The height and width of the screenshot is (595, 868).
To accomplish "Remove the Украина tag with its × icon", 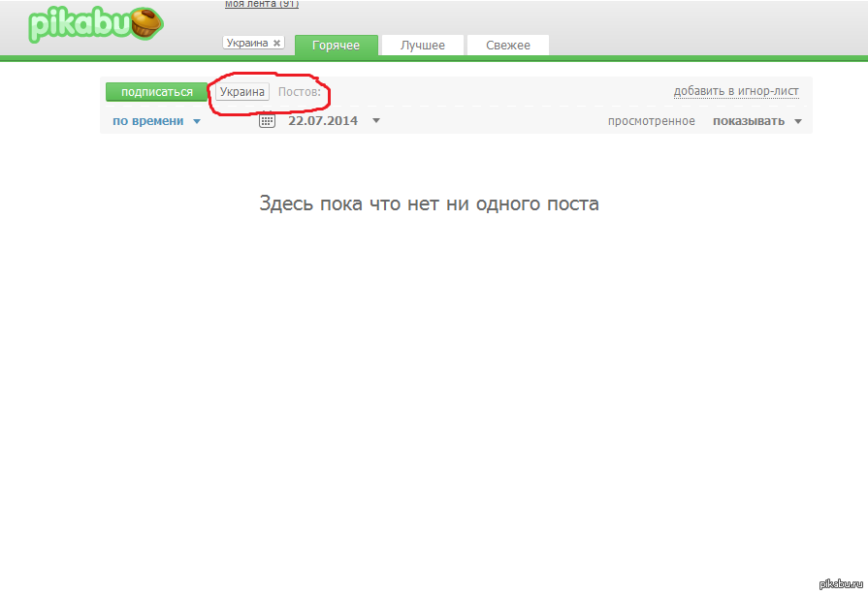I will (276, 44).
